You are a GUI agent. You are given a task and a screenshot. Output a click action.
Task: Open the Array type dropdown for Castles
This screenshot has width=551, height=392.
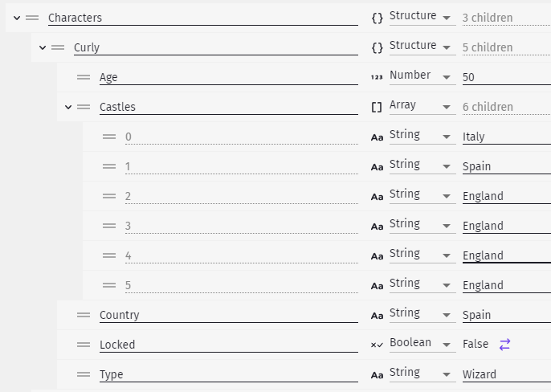pos(422,107)
